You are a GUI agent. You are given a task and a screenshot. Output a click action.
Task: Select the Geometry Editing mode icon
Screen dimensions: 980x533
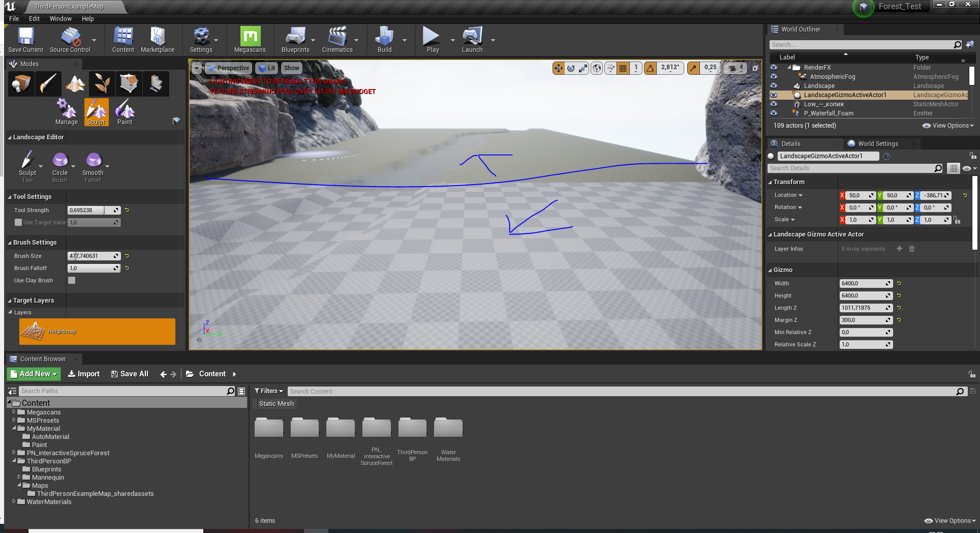pyautogui.click(x=129, y=83)
